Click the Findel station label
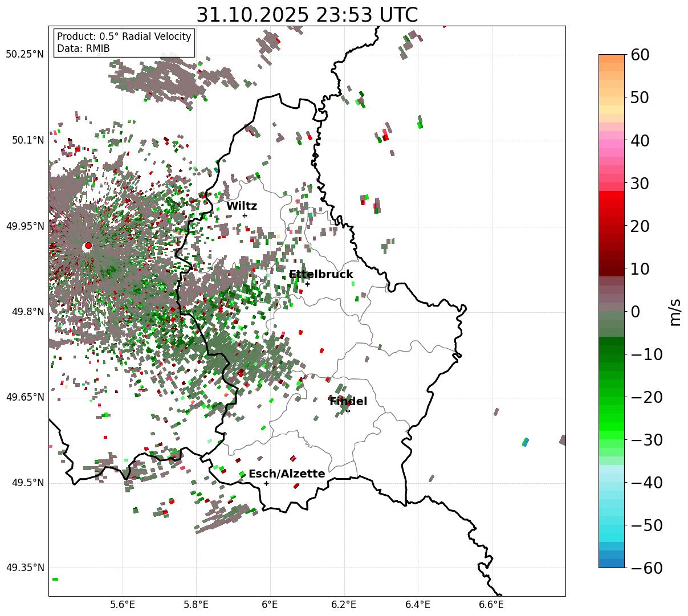The width and height of the screenshot is (688, 616). click(x=348, y=402)
